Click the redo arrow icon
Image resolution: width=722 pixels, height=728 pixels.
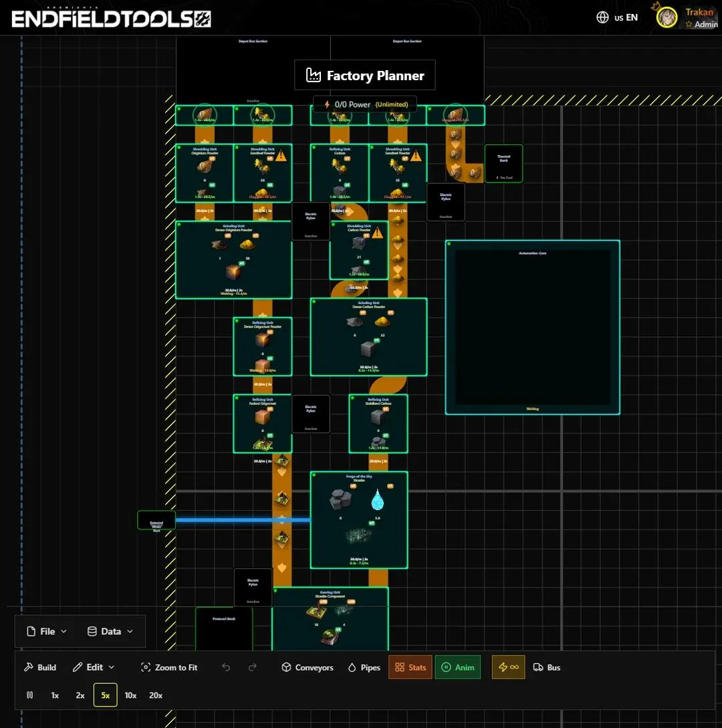pos(252,667)
